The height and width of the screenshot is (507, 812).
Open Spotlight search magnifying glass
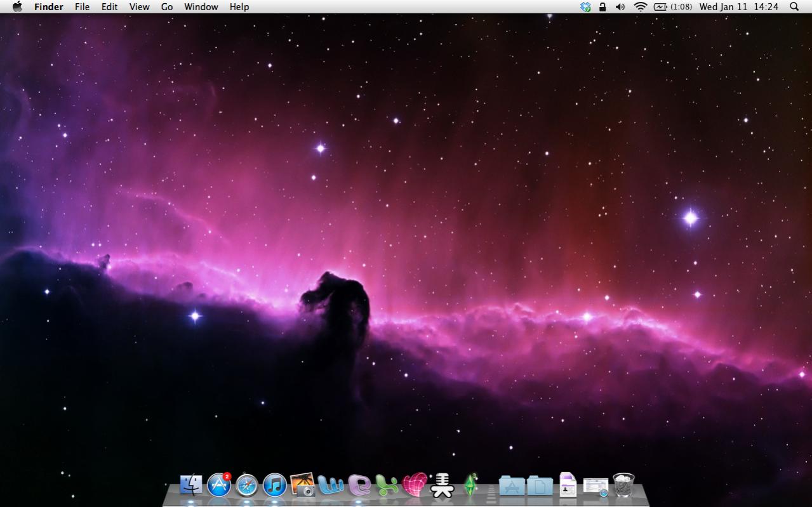pos(794,7)
